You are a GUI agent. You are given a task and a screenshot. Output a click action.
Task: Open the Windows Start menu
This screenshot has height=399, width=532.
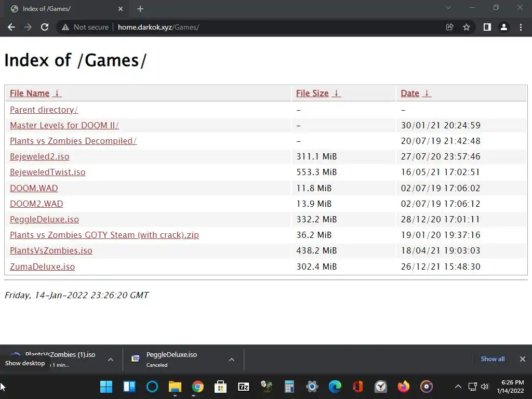[x=106, y=387]
